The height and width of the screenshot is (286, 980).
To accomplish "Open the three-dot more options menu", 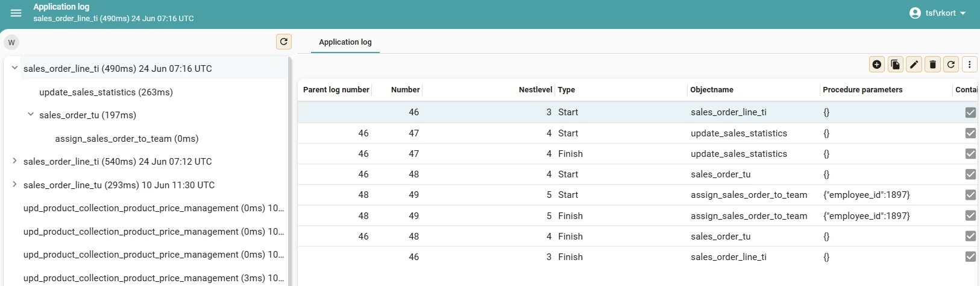I will coord(969,64).
